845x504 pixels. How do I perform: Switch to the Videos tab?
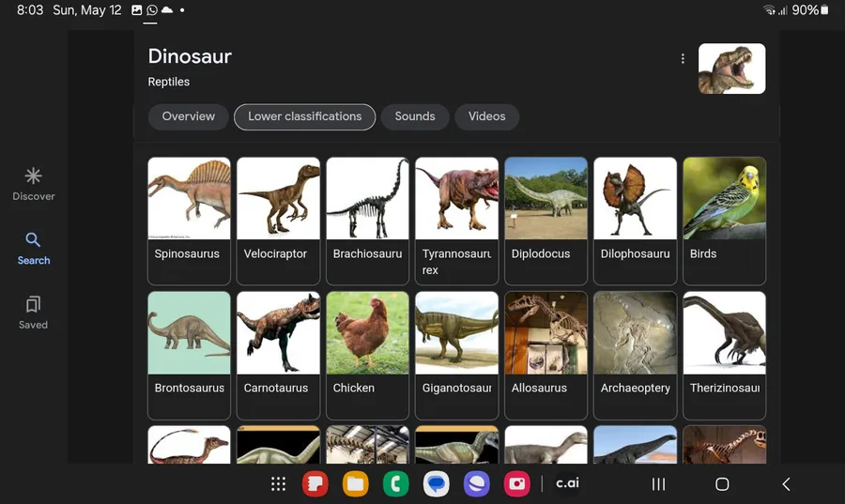click(x=486, y=116)
